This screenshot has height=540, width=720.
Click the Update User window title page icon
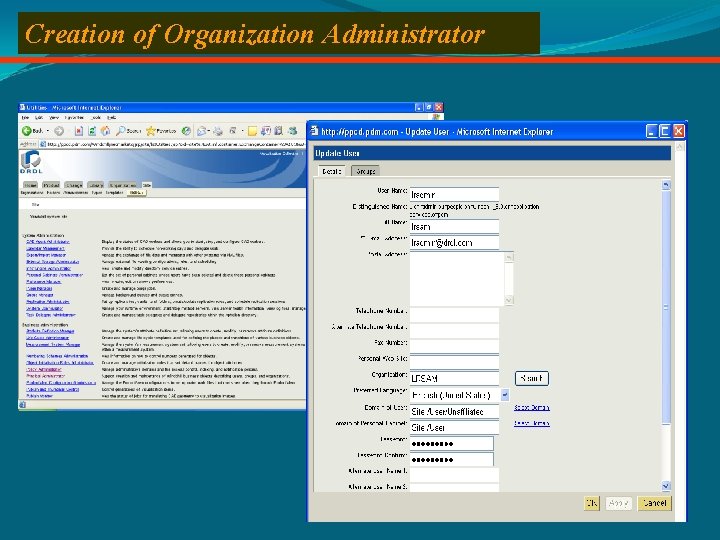pyautogui.click(x=315, y=131)
